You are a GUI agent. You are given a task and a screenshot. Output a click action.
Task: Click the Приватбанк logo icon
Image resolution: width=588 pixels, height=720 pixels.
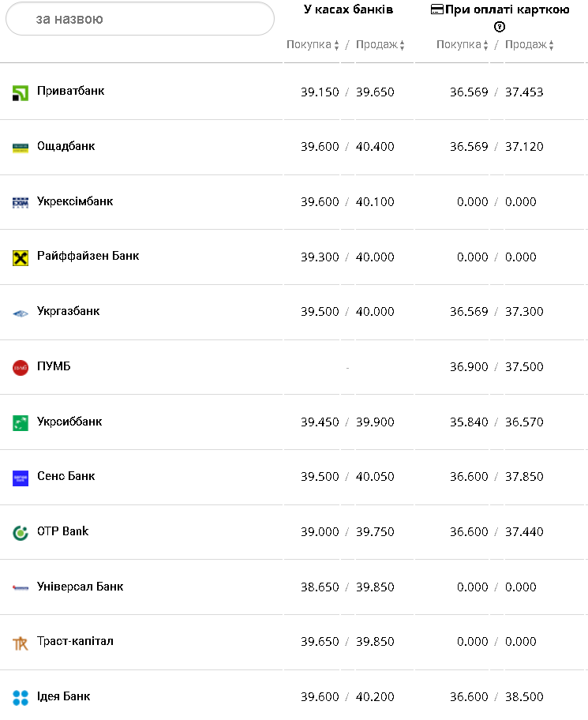pyautogui.click(x=21, y=93)
